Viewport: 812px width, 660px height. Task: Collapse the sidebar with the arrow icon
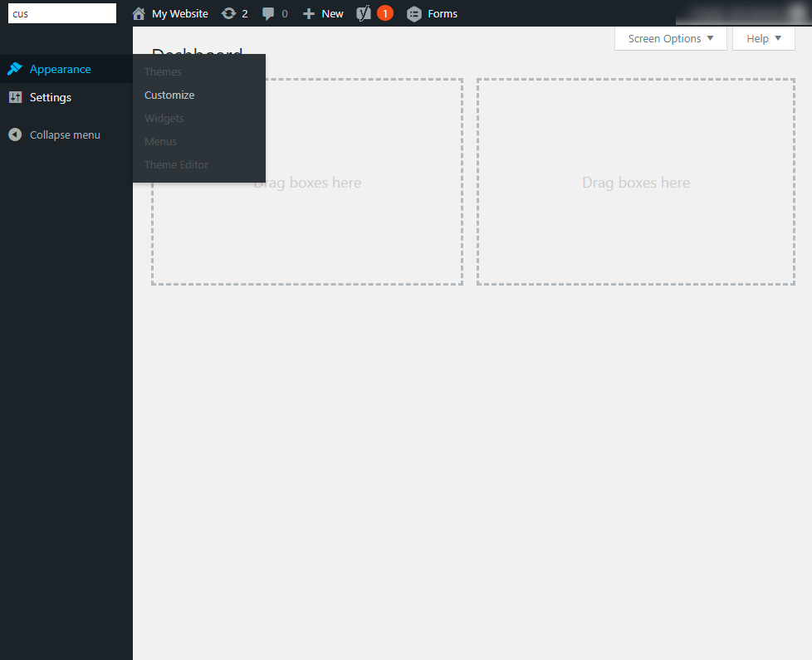pyautogui.click(x=15, y=134)
